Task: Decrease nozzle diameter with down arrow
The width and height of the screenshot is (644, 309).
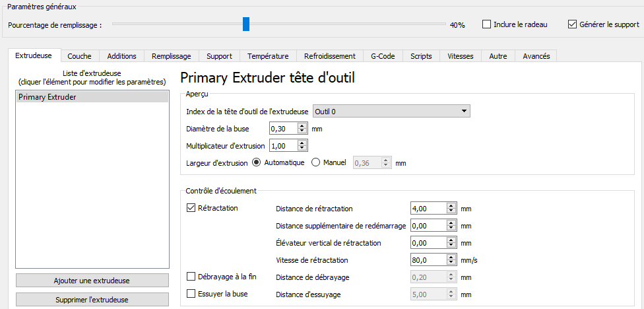Action: [x=303, y=131]
